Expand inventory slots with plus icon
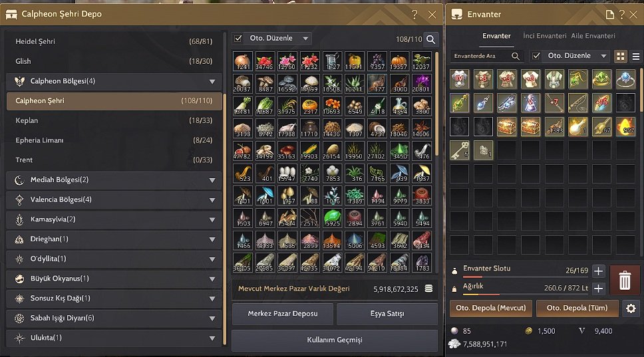The image size is (644, 357). (x=598, y=271)
